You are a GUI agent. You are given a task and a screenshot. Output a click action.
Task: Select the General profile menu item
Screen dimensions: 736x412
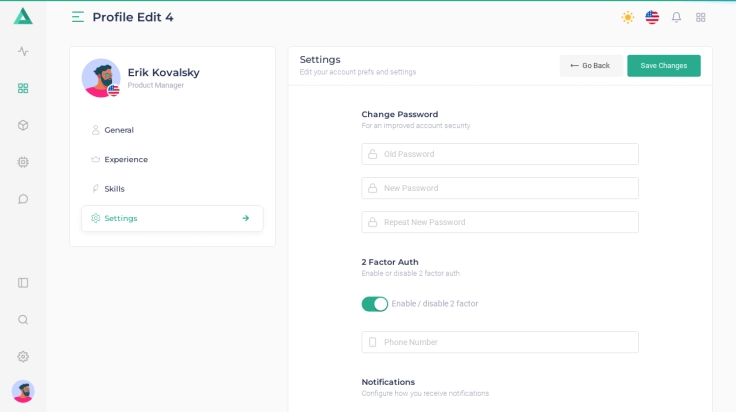[x=119, y=130]
